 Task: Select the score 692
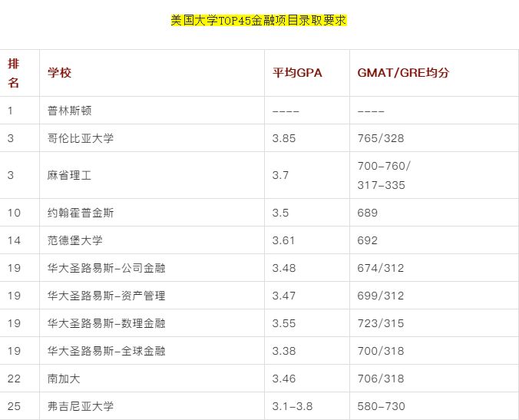[x=368, y=240]
